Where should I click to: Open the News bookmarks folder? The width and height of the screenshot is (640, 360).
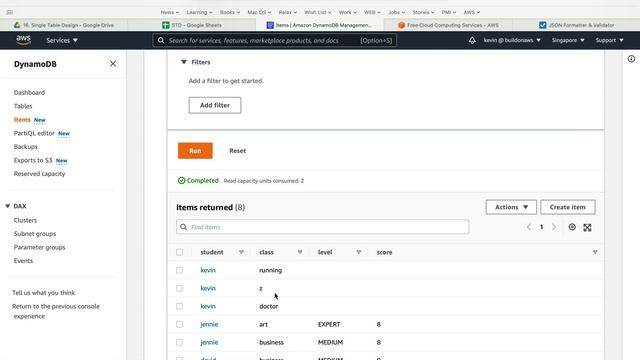169,12
